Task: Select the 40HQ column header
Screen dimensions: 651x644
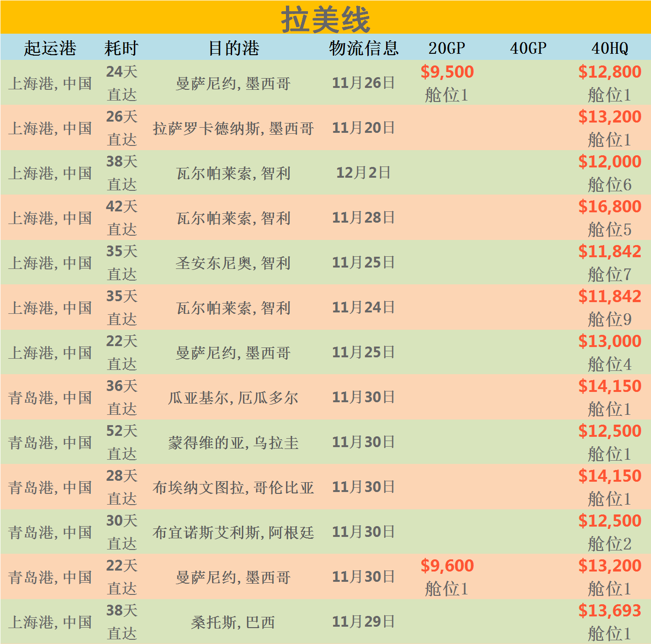Action: coord(609,48)
